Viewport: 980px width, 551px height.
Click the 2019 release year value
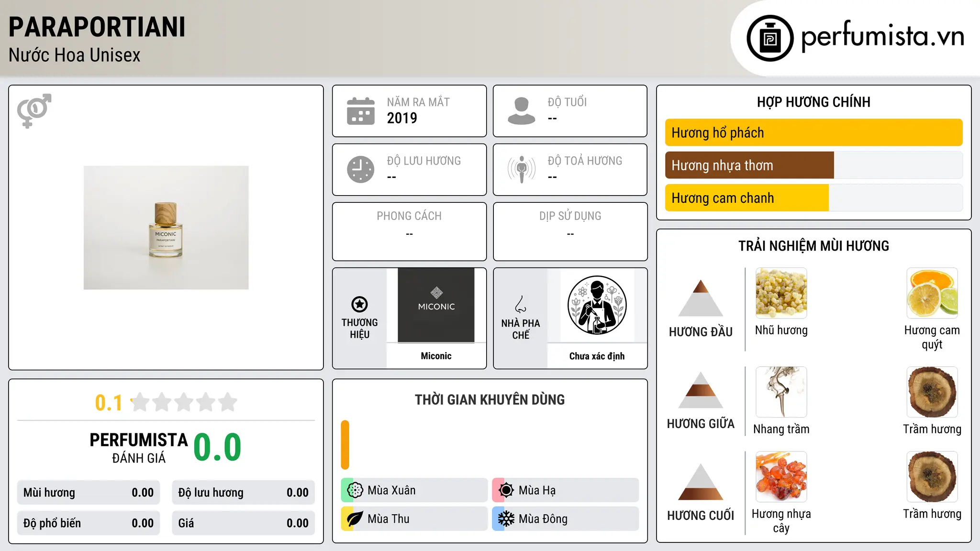click(x=402, y=118)
